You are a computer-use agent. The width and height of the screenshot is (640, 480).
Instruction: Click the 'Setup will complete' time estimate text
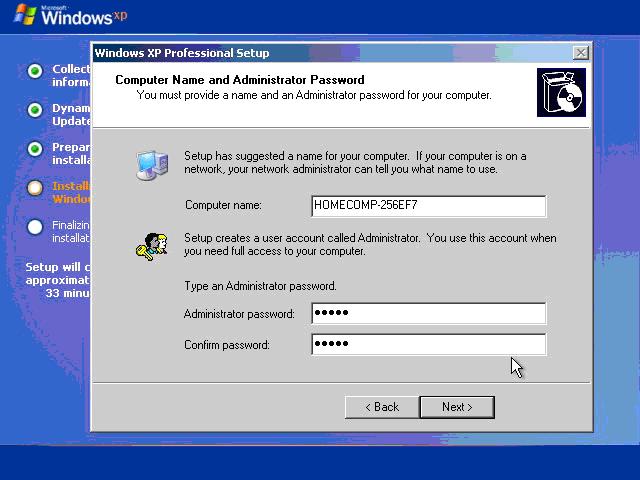click(58, 280)
